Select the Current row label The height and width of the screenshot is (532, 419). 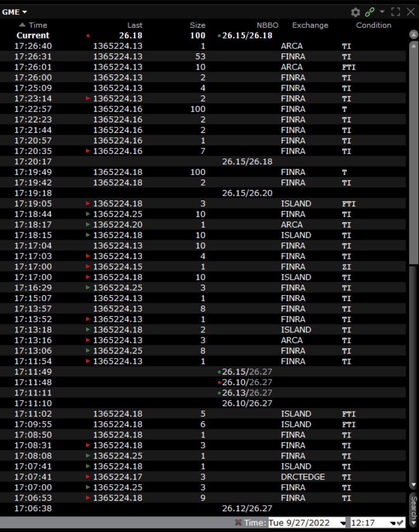click(x=33, y=35)
